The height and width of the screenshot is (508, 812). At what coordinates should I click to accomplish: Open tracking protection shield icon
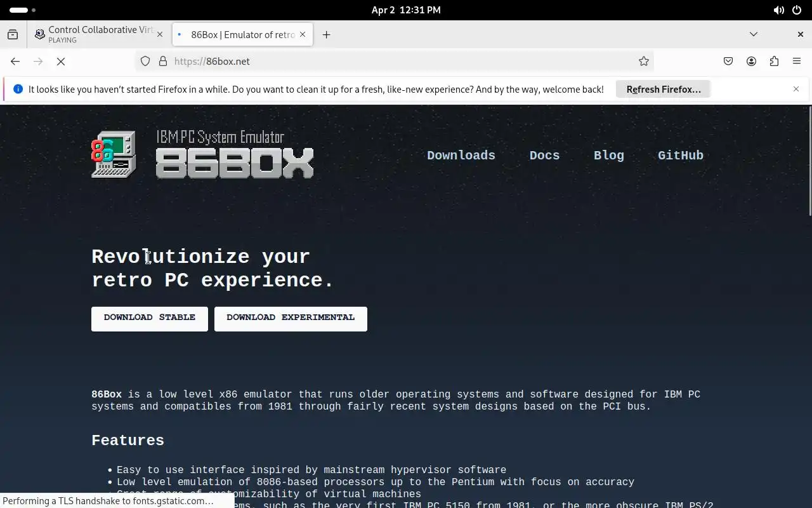(145, 61)
